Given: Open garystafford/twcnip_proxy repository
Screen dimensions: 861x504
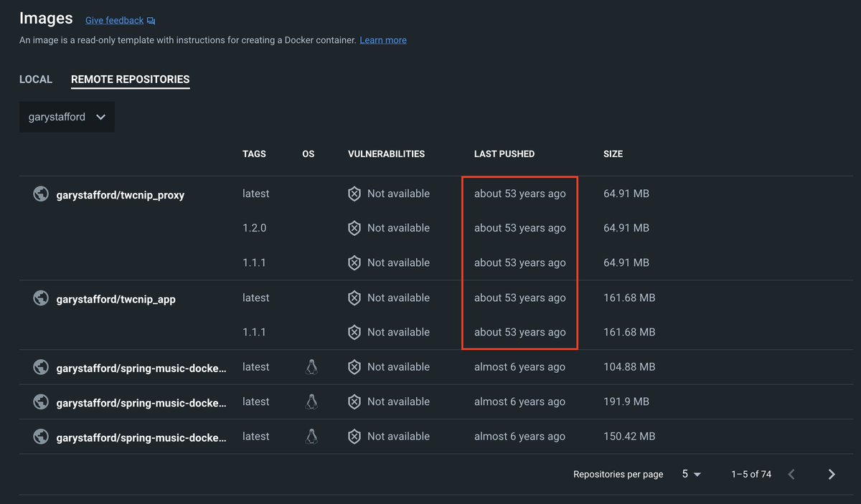Looking at the screenshot, I should [x=121, y=195].
